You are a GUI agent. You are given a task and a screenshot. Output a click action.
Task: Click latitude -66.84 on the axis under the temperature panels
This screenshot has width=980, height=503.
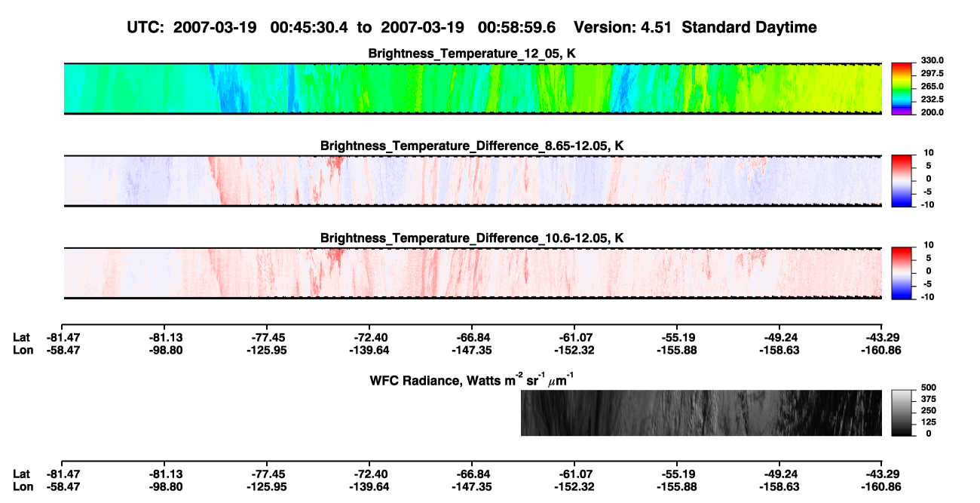pyautogui.click(x=471, y=337)
